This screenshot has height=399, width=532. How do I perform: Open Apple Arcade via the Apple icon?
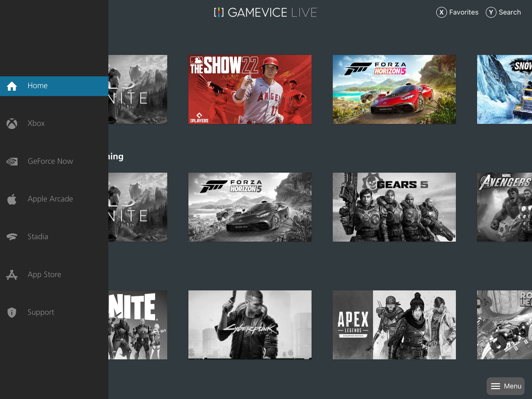(x=12, y=199)
